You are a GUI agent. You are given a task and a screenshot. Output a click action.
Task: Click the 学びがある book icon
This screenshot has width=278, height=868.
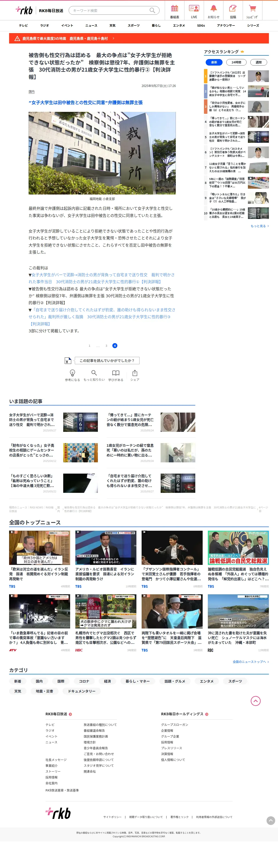[116, 373]
